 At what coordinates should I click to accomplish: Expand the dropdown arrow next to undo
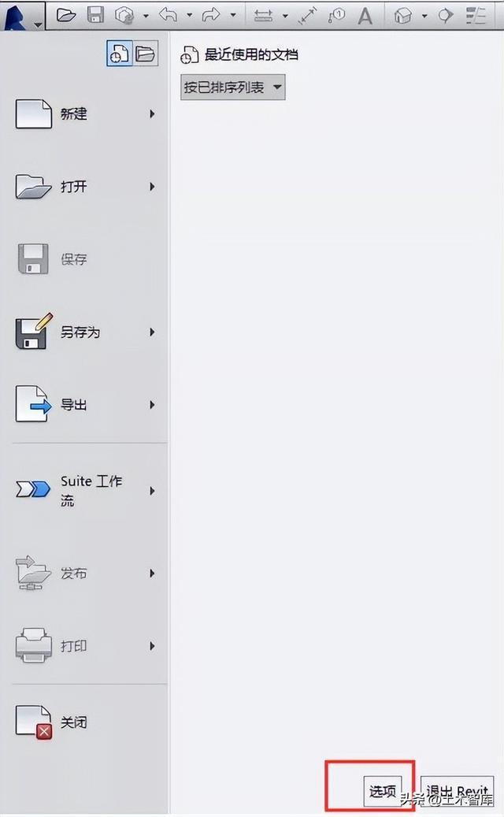click(190, 16)
